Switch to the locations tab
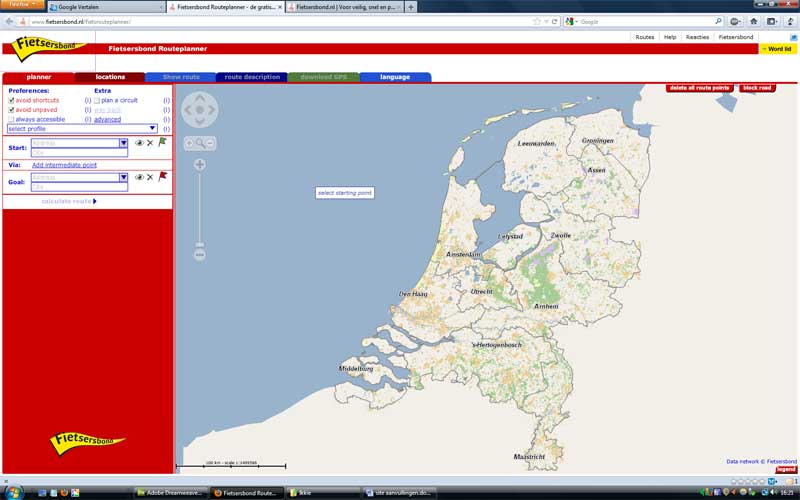Screen dimensions: 800x500 110,77
